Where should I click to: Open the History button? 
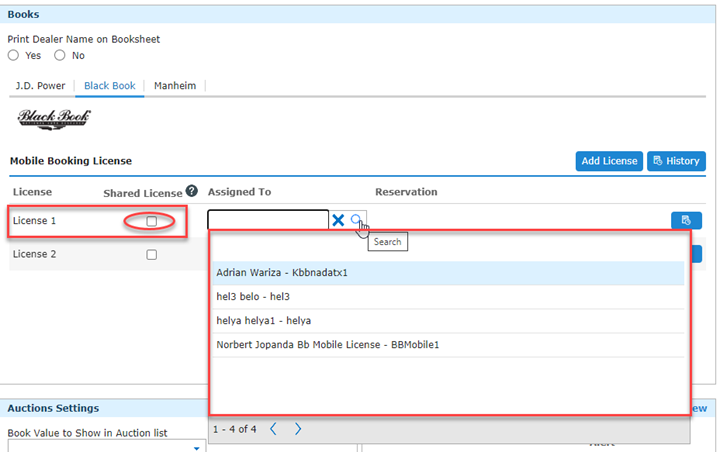[x=676, y=161]
